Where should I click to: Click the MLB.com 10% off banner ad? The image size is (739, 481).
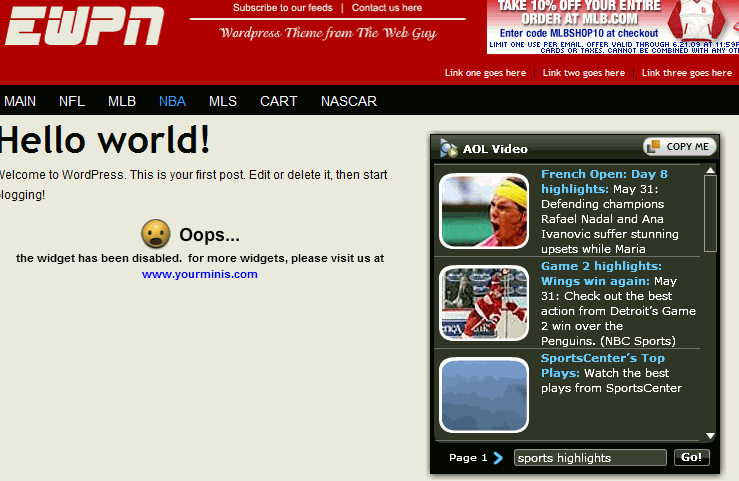click(x=613, y=26)
